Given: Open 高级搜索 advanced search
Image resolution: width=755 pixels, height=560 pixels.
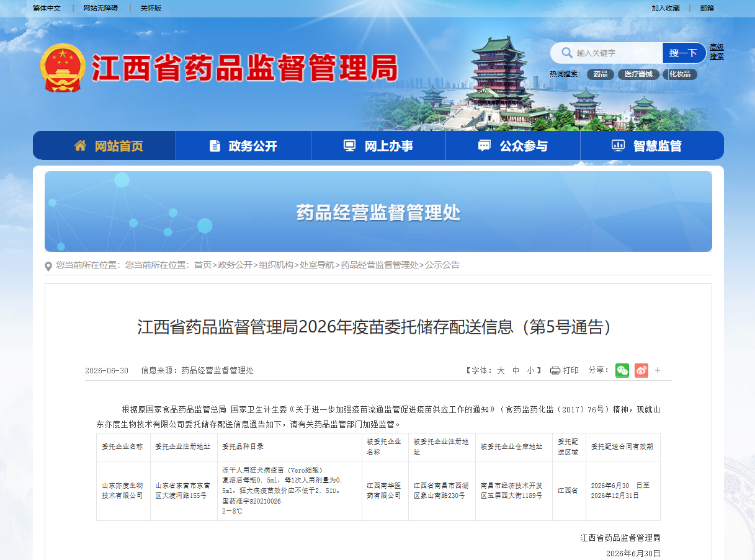Looking at the screenshot, I should [x=717, y=52].
